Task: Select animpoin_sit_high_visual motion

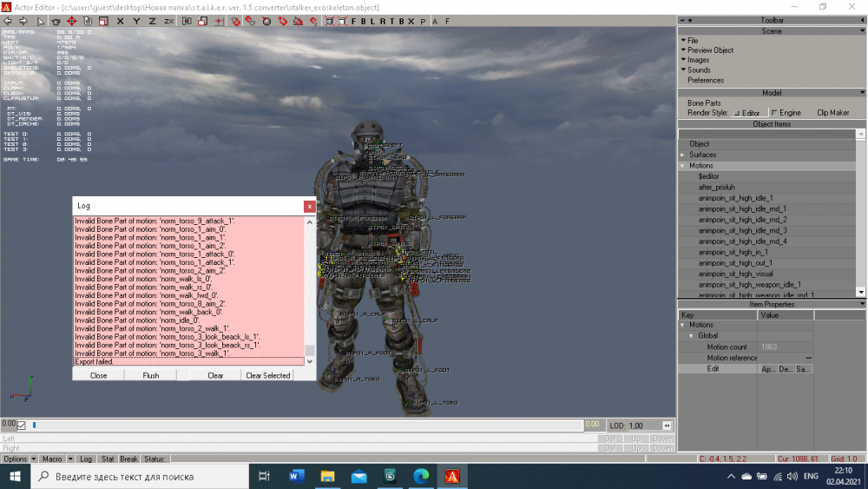Action: click(x=735, y=274)
